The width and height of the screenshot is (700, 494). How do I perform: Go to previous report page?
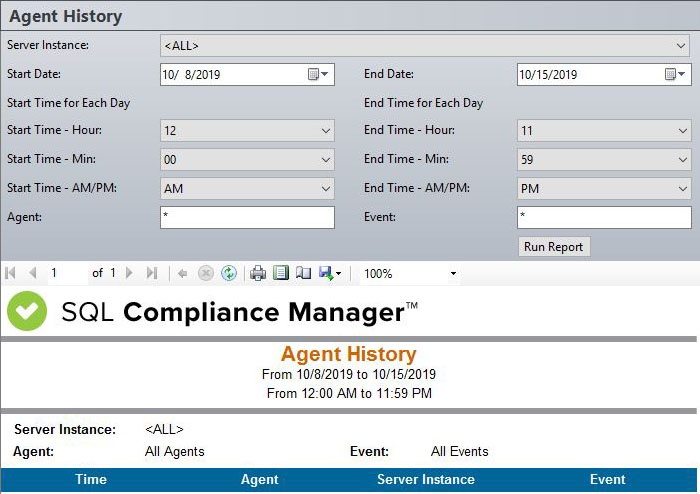(32, 273)
